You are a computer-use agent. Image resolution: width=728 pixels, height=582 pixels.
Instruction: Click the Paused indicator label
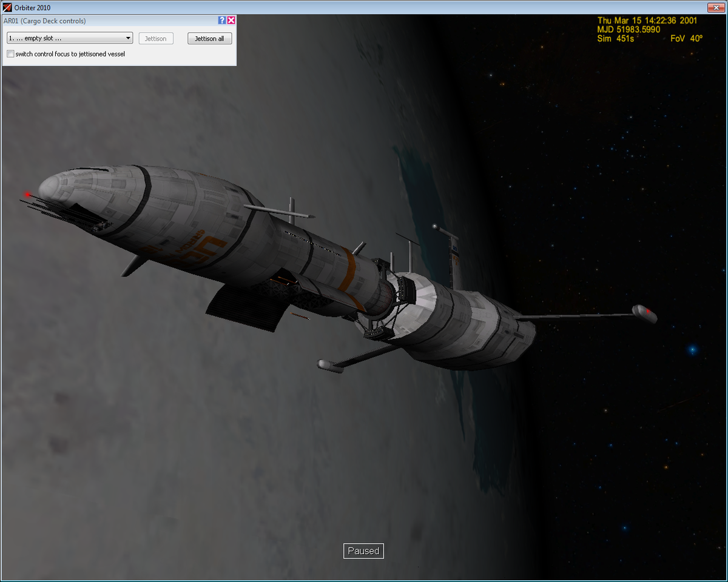(x=363, y=550)
